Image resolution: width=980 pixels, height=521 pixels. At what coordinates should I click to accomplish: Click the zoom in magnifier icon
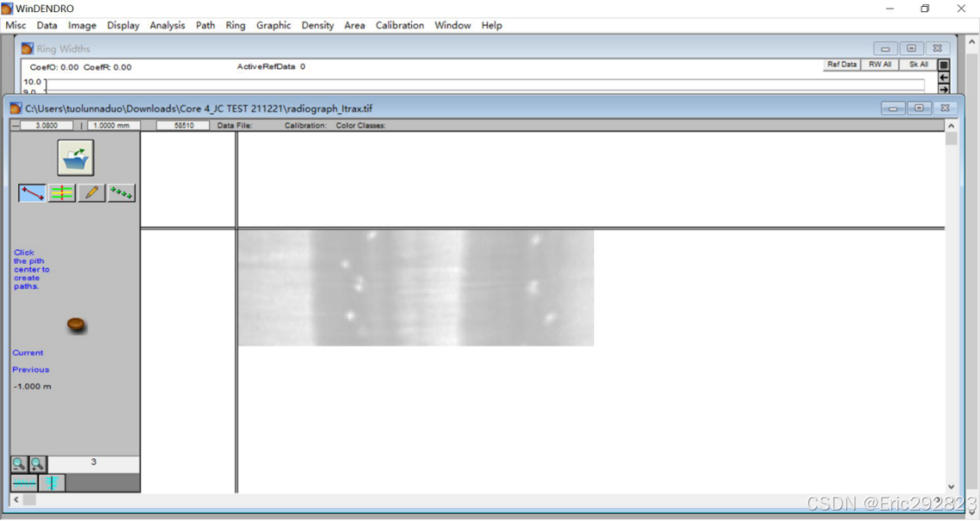point(37,464)
